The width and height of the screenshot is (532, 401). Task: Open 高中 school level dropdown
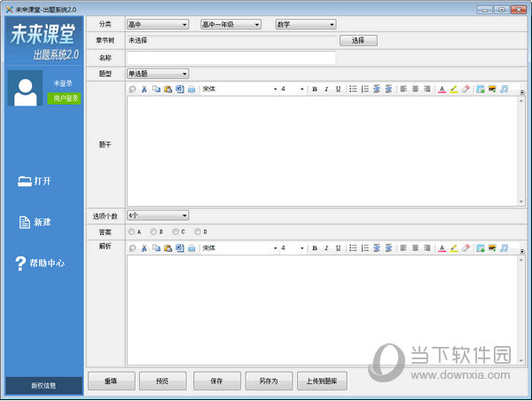click(158, 25)
